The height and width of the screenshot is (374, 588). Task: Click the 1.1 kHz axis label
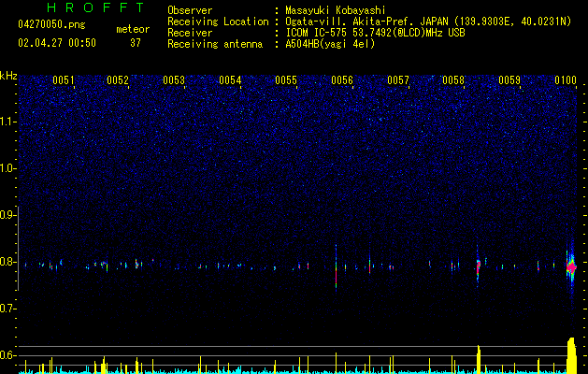8,122
